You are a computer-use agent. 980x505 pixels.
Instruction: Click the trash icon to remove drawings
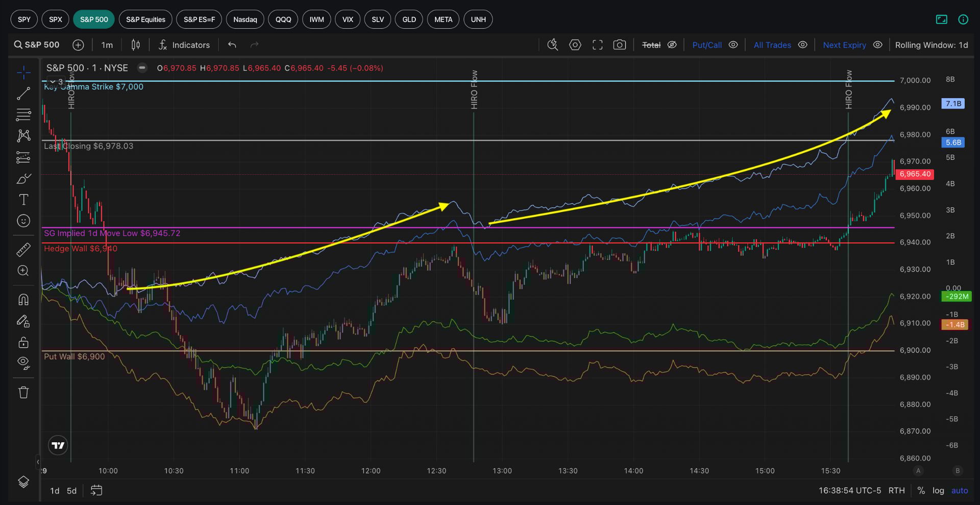(x=23, y=392)
